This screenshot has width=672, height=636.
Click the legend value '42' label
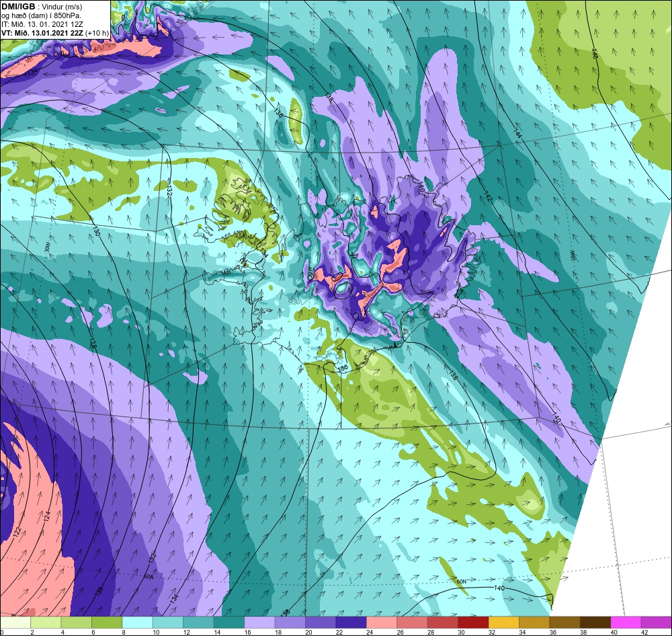point(644,632)
